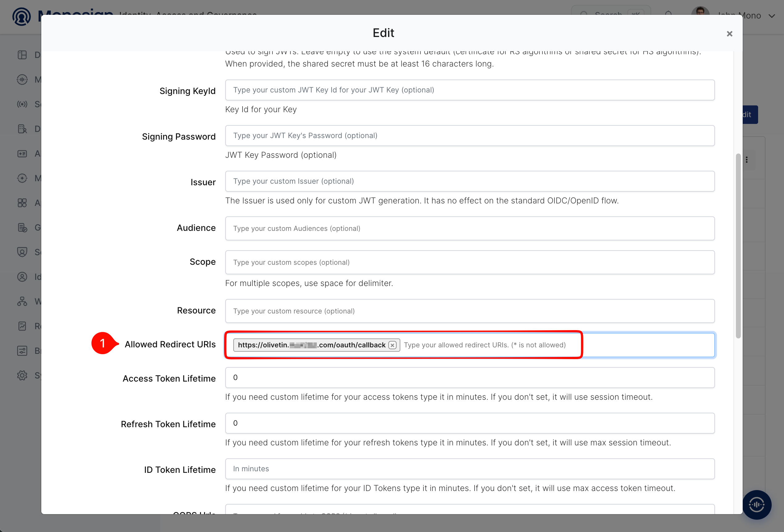Open the dashboard grid sidebar icon
Image resolution: width=784 pixels, height=532 pixels.
pos(22,55)
